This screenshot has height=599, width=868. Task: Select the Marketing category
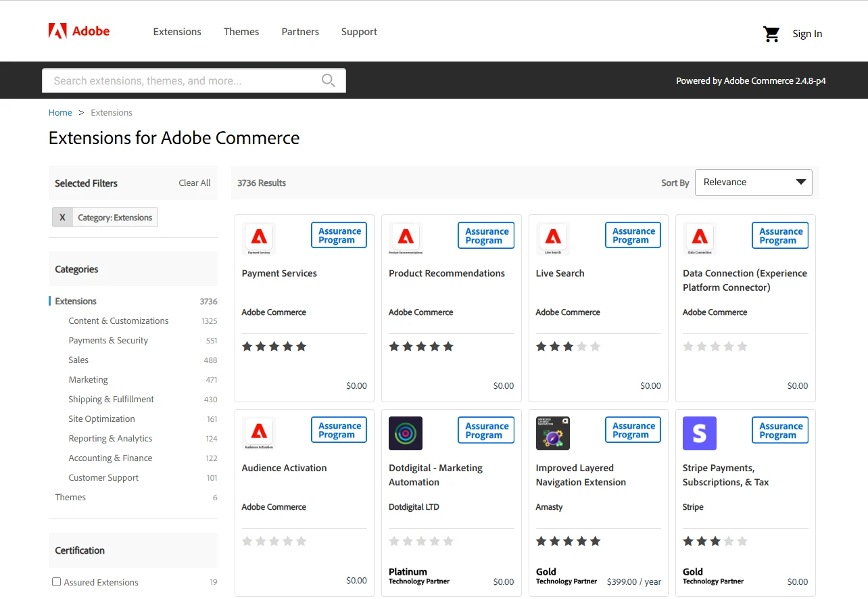click(88, 379)
